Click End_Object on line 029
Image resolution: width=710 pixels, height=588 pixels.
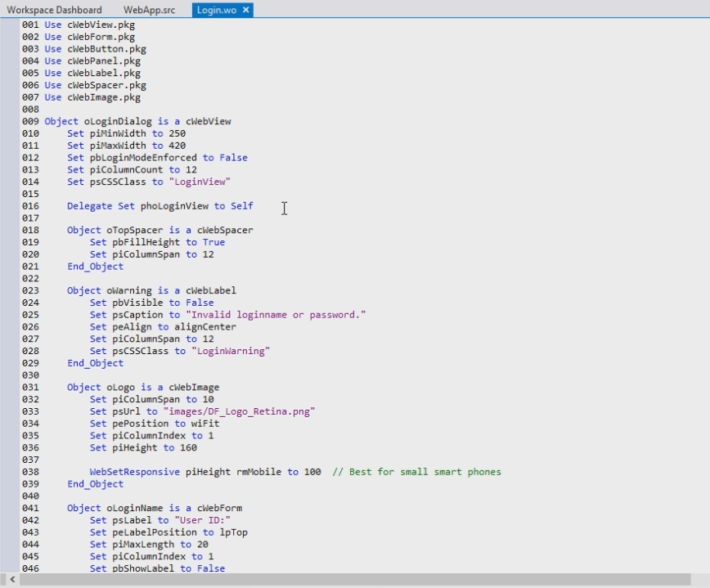click(95, 363)
